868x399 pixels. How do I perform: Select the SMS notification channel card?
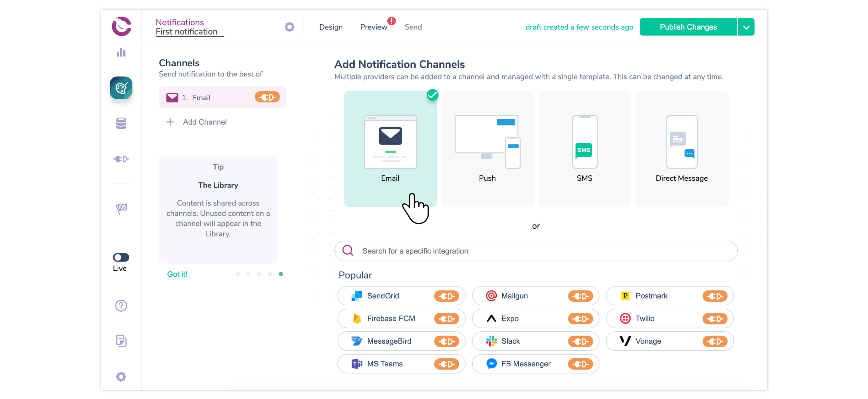point(585,148)
